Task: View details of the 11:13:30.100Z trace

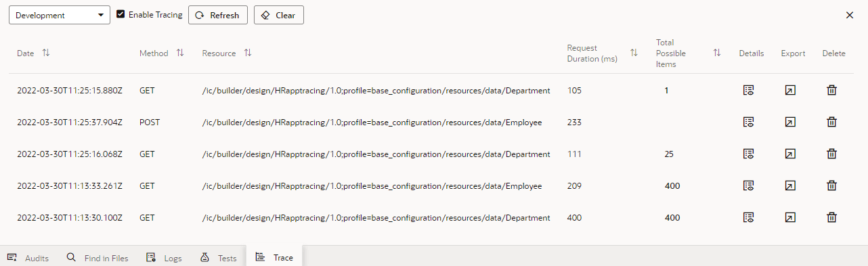Action: [x=748, y=217]
